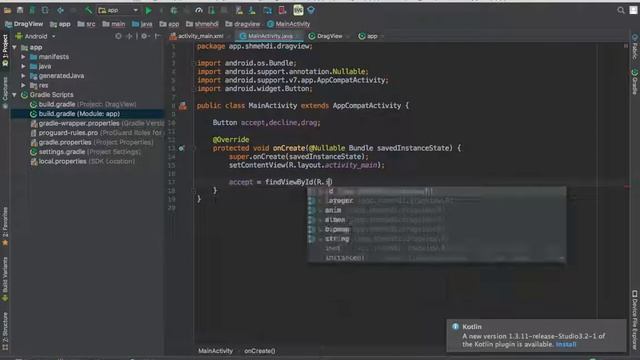Click the blue gem toolbar icon
The height and width of the screenshot is (360, 640).
(x=311, y=10)
